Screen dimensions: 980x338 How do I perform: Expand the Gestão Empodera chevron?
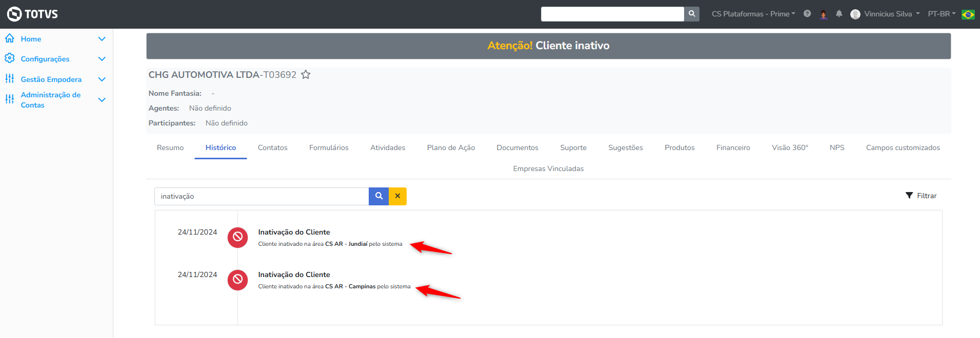102,79
